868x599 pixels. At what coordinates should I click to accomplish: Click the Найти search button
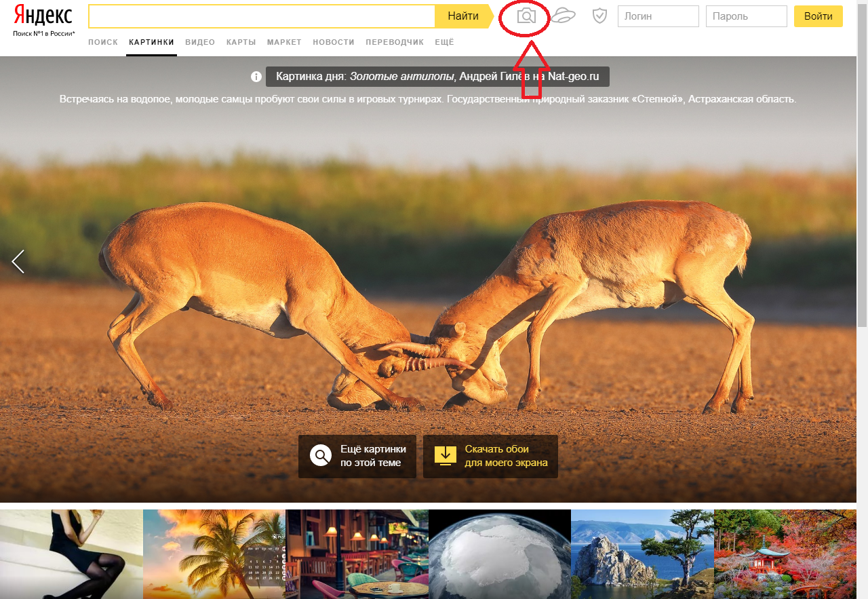(x=465, y=16)
